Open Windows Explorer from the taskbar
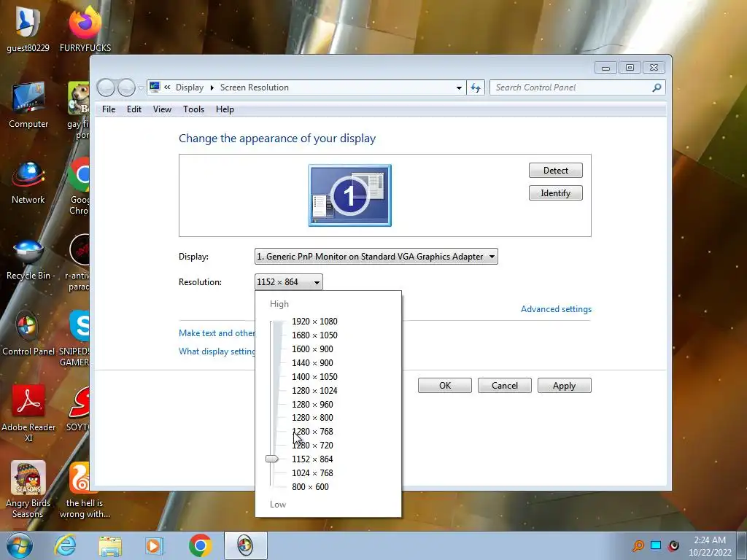747x560 pixels. (110, 545)
